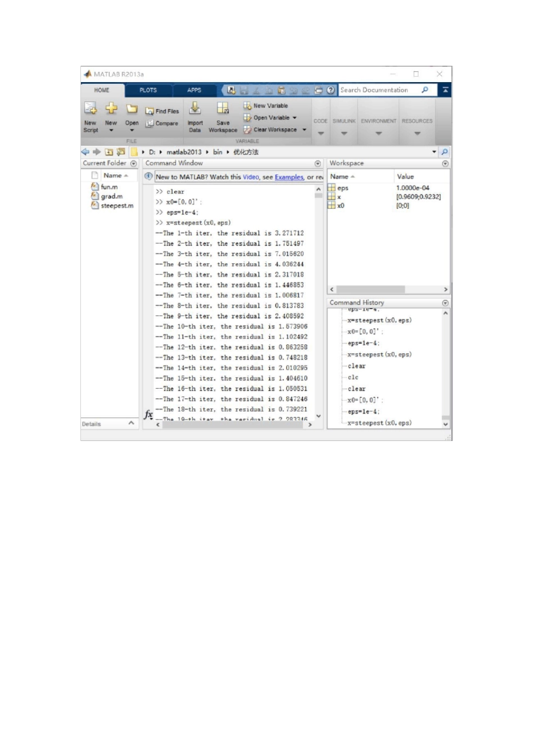Click the fx function browser icon
Screen dimensions: 534x756
(x=148, y=415)
